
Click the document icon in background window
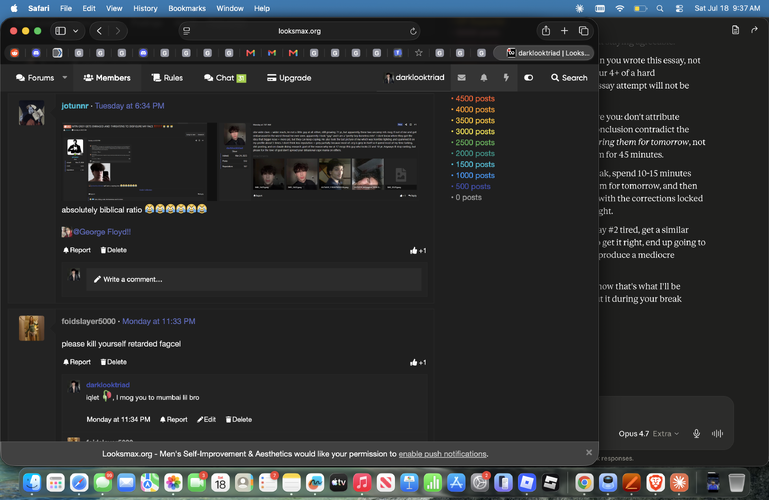click(x=735, y=30)
